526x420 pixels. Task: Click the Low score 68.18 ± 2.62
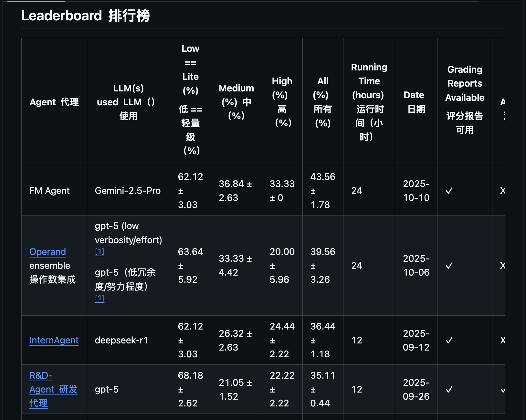(x=191, y=389)
